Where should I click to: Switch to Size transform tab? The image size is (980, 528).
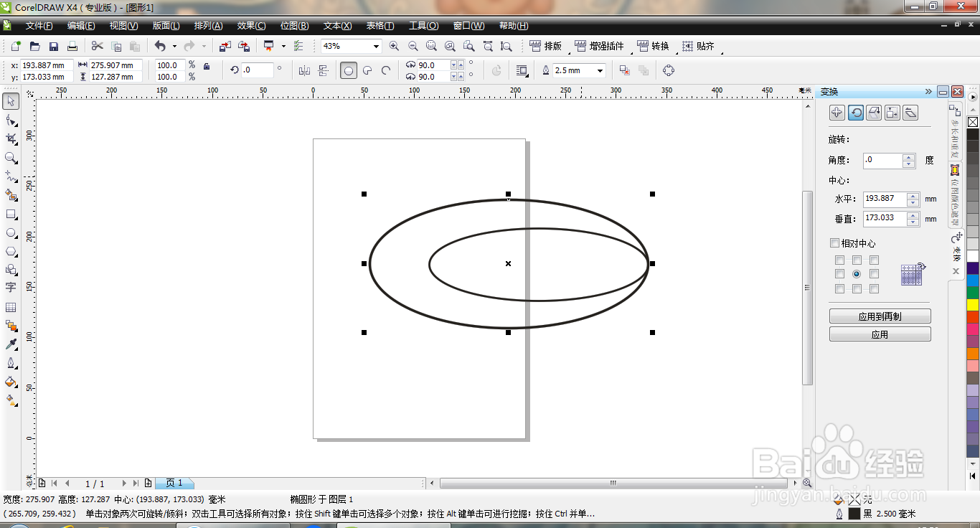pos(892,113)
